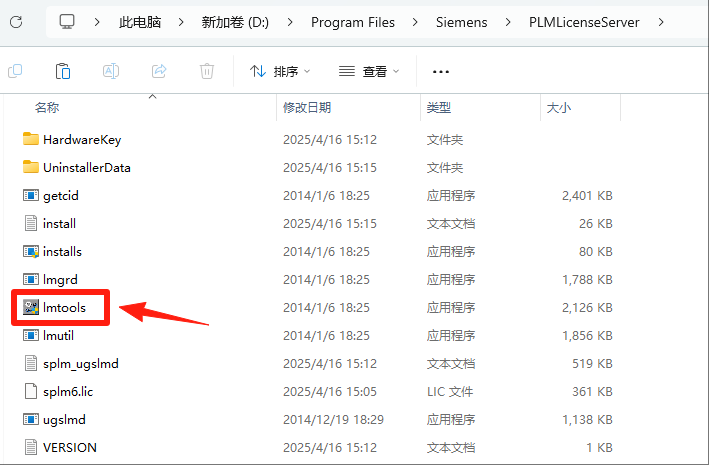Click the ugslmd file name
This screenshot has width=709, height=465.
64,420
